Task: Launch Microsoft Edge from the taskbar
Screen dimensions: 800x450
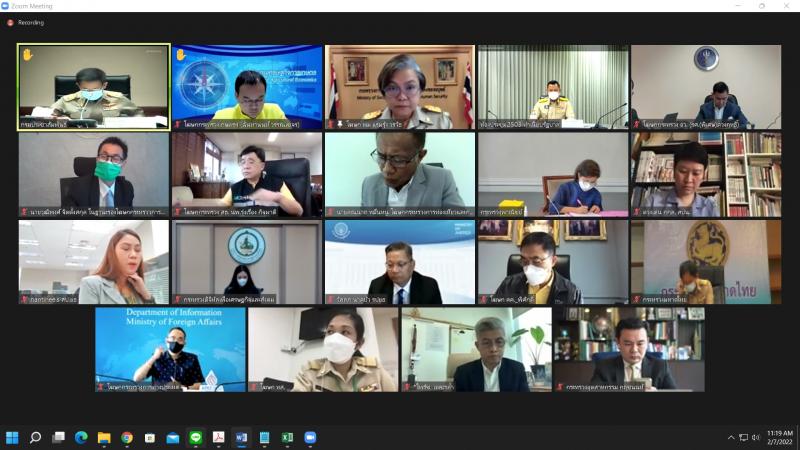Action: (x=81, y=438)
